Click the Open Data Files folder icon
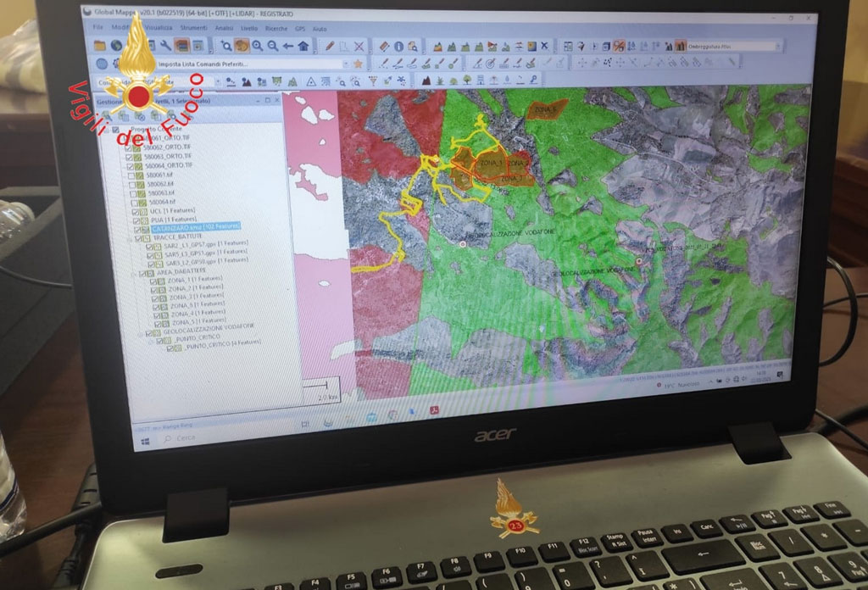 click(x=100, y=46)
